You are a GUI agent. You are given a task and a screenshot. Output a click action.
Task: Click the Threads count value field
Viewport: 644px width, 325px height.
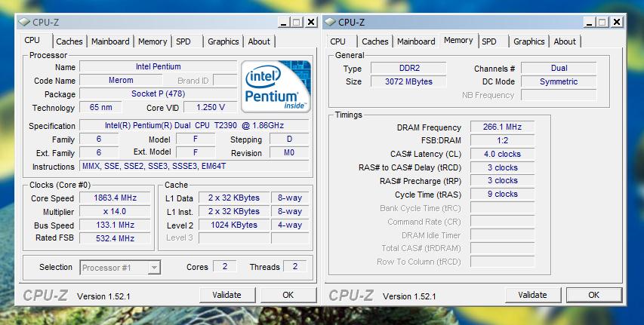(x=295, y=266)
